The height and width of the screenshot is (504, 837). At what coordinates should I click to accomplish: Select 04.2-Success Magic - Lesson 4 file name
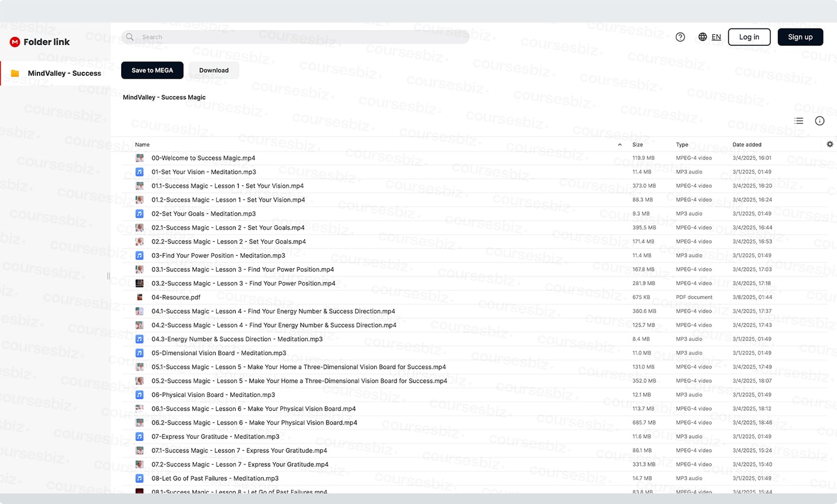tap(274, 325)
